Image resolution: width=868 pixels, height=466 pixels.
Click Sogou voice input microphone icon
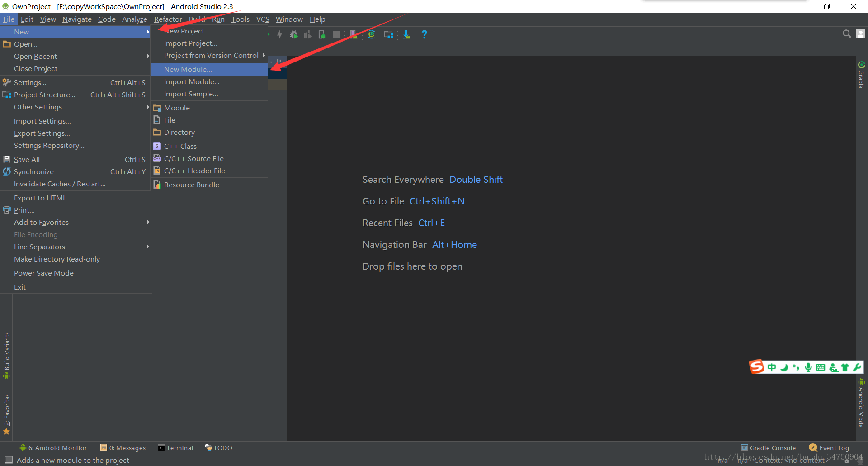pos(808,367)
